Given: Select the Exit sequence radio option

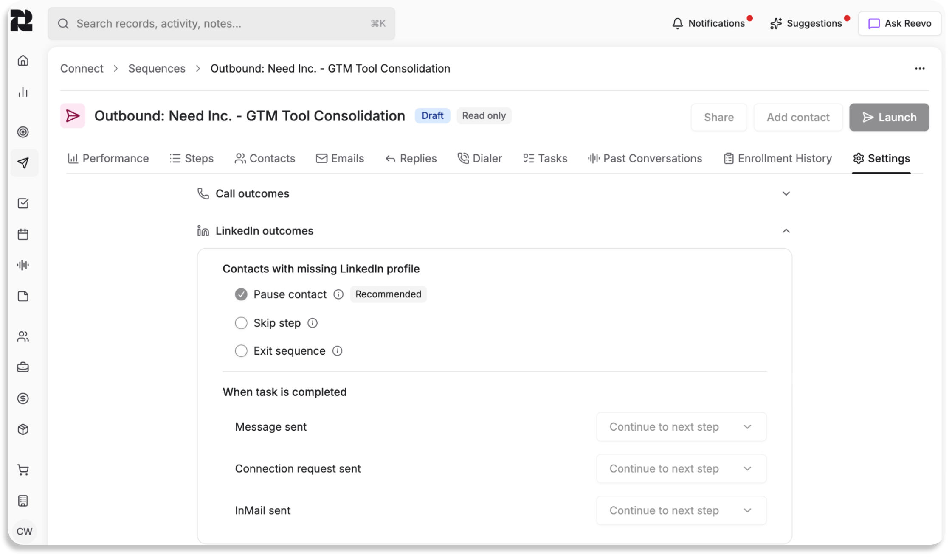Looking at the screenshot, I should tap(241, 351).
